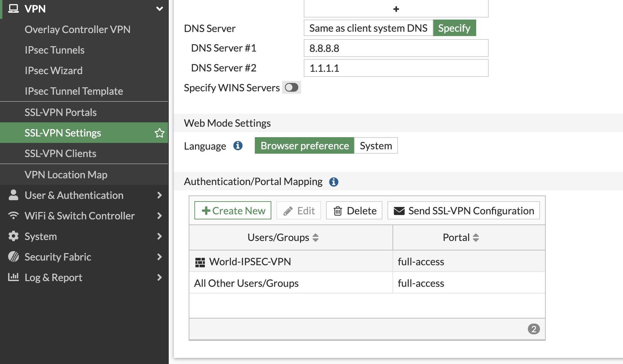This screenshot has width=623, height=364.
Task: Click the Authentication/Portal Mapping info icon
Action: coord(333,182)
